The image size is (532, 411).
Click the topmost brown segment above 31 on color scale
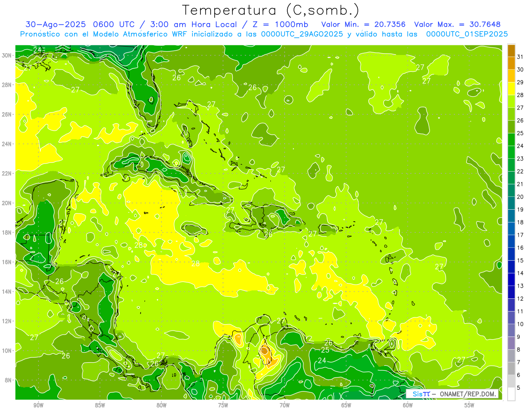point(511,51)
